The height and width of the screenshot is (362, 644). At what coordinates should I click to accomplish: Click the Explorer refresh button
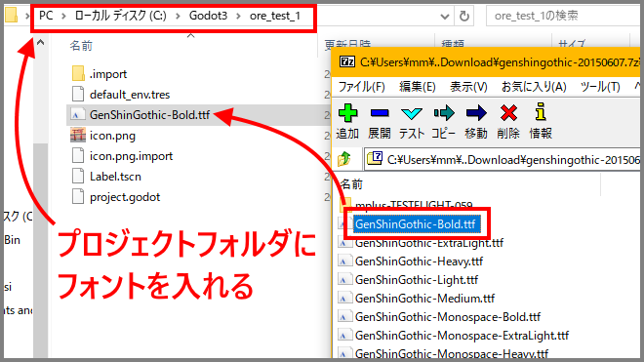[x=464, y=16]
